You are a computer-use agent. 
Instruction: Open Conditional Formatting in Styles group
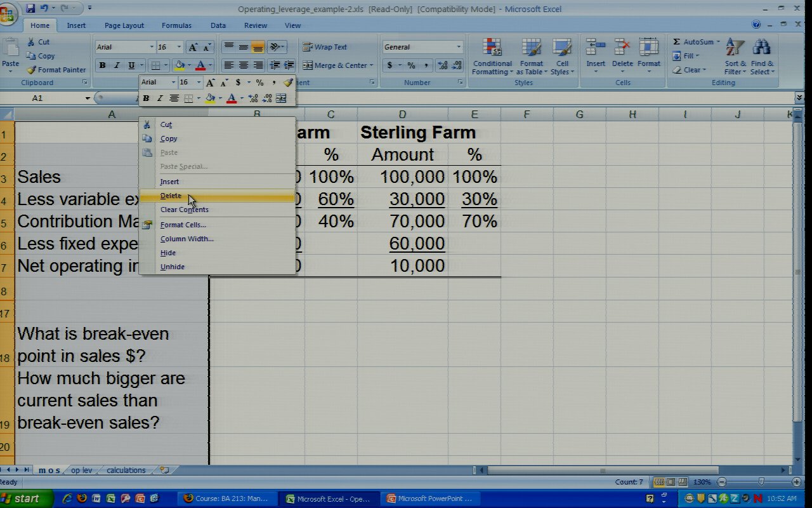tap(492, 57)
